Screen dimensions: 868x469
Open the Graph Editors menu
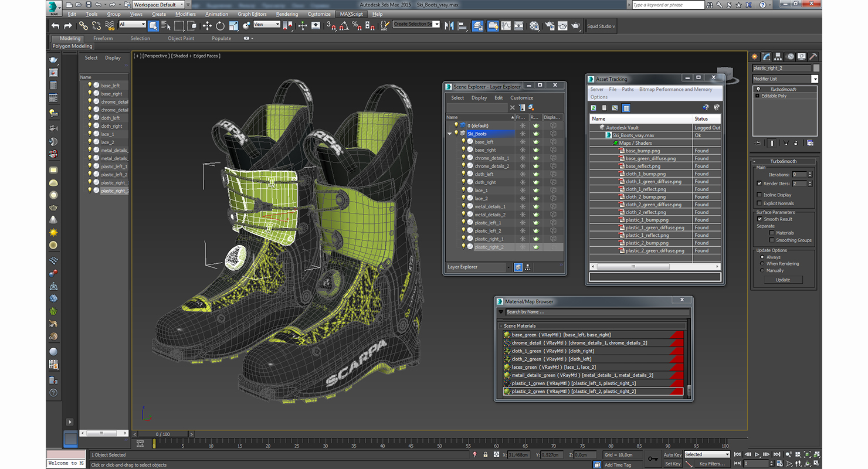(x=252, y=14)
